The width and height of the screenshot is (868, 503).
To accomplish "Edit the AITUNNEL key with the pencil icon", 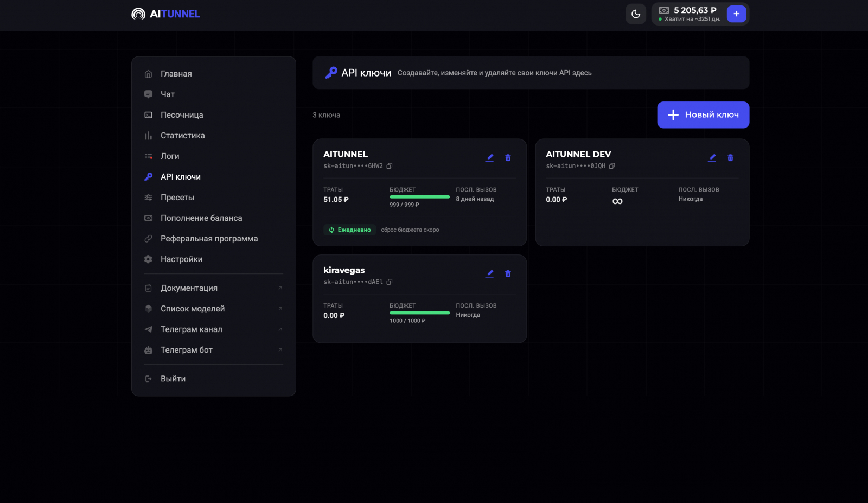I will click(x=489, y=158).
